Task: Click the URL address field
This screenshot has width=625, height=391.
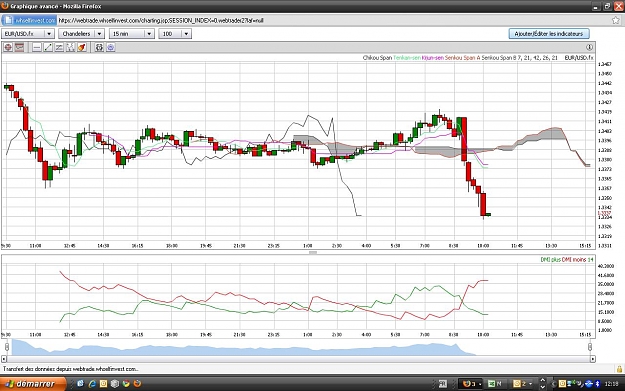Action: (333, 20)
